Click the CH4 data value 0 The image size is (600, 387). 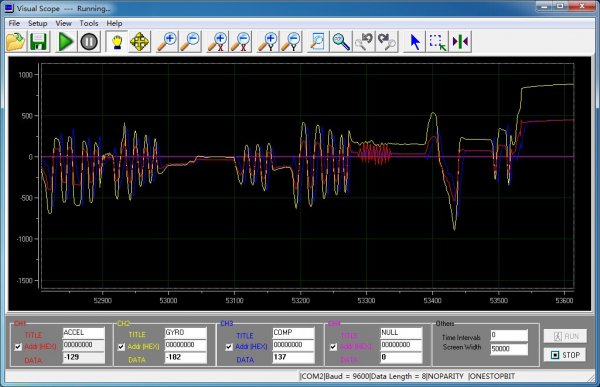point(401,357)
